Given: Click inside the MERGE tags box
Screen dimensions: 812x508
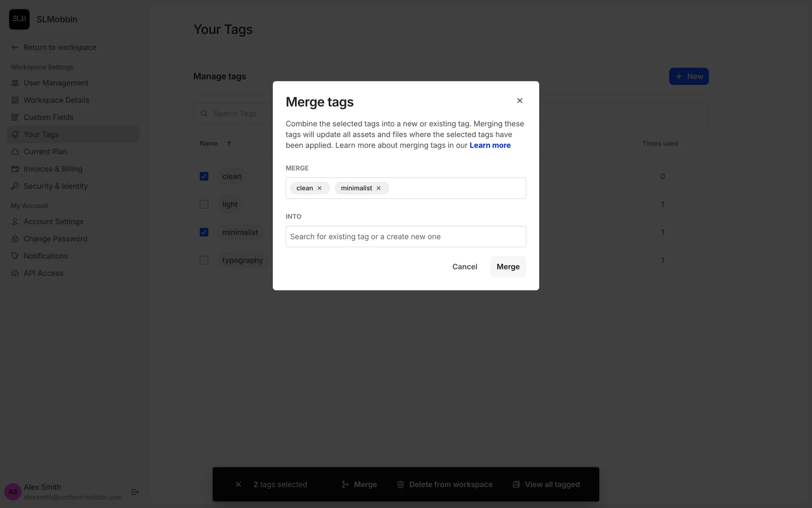Looking at the screenshot, I should point(457,188).
